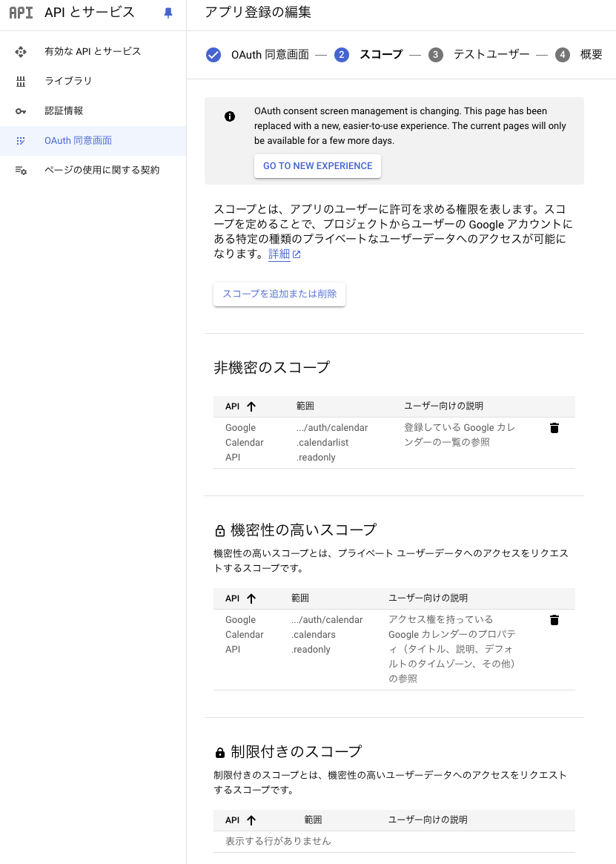Viewport: 616px width, 864px height.
Task: Click the OAuth 同意画面 dots icon
Action: [x=21, y=140]
